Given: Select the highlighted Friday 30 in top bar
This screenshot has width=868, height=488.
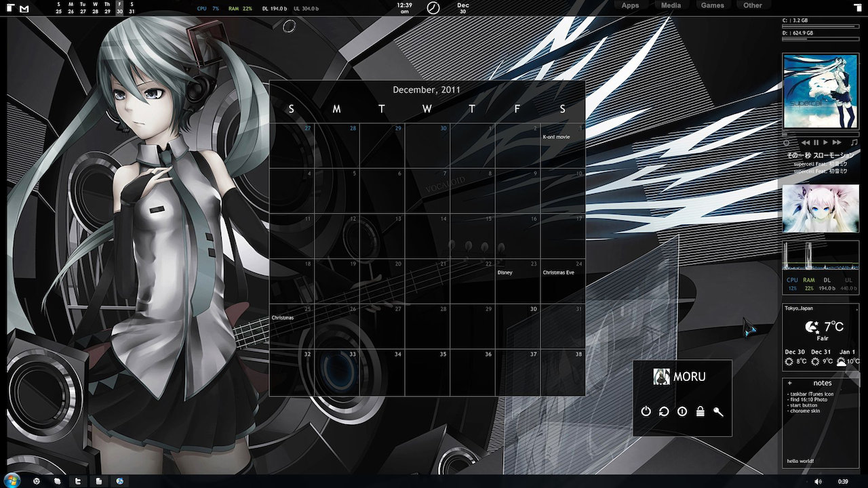Looking at the screenshot, I should point(120,8).
